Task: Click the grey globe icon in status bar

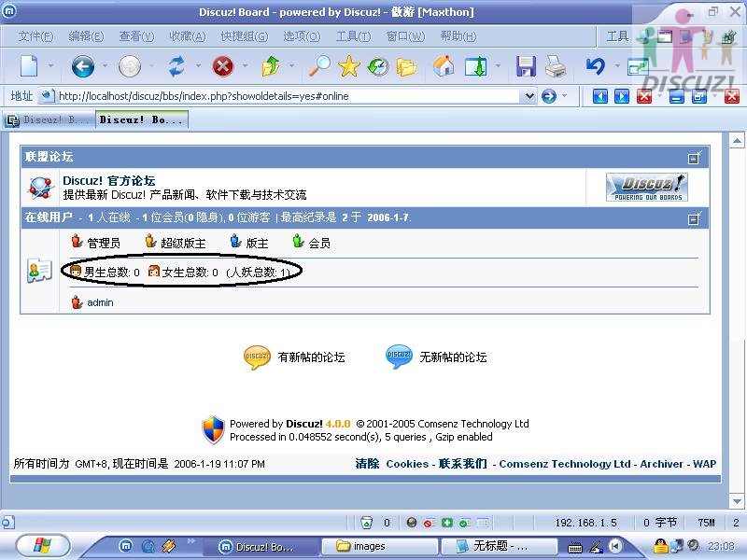Action: pyautogui.click(x=412, y=523)
